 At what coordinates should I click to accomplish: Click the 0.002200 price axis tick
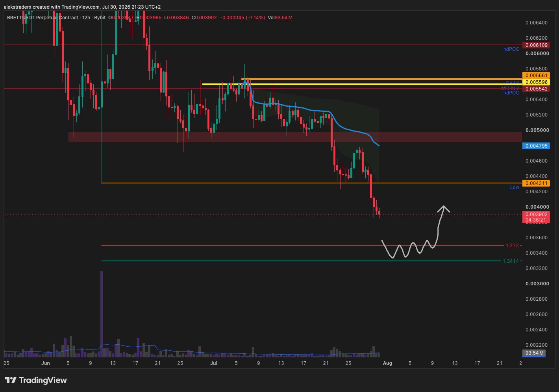[536, 345]
